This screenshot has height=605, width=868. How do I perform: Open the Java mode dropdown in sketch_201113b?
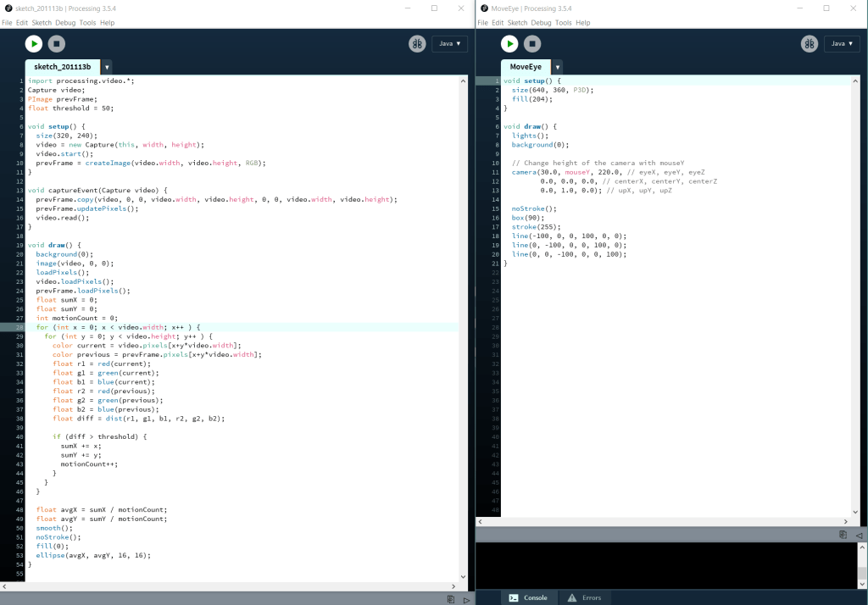[x=449, y=43]
